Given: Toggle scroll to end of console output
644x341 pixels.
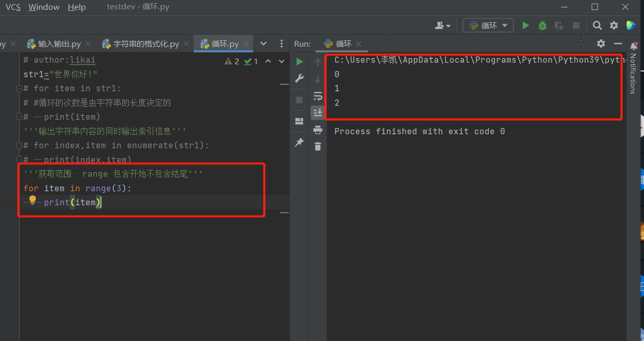Looking at the screenshot, I should point(318,112).
